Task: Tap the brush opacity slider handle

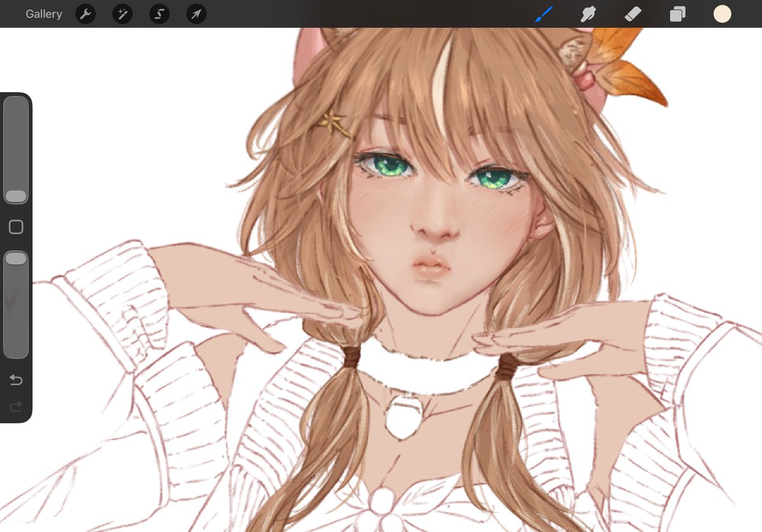Action: tap(16, 258)
